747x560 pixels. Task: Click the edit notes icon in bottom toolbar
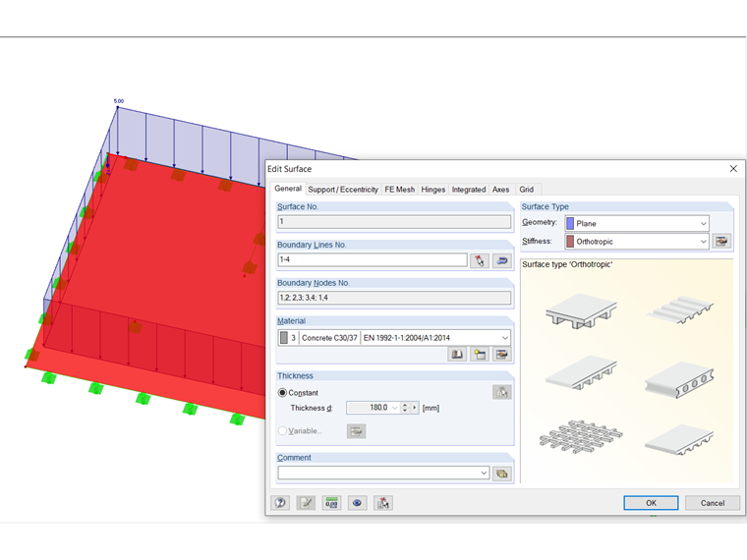pyautogui.click(x=306, y=503)
